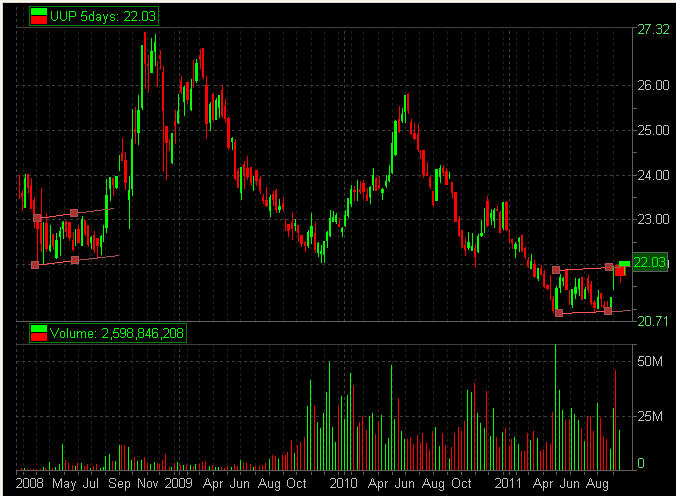The width and height of the screenshot is (676, 496).
Task: Click the 23.00 price axis label
Action: [653, 220]
